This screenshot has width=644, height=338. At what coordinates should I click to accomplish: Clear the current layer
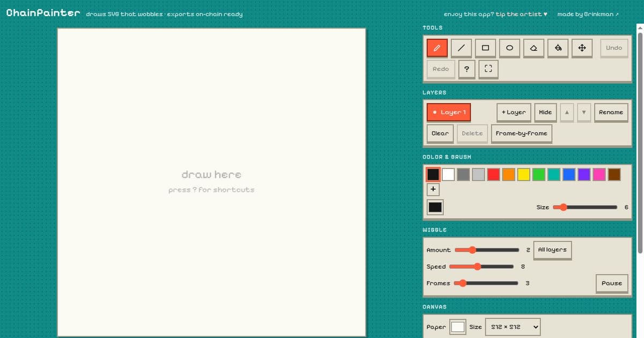coord(440,133)
